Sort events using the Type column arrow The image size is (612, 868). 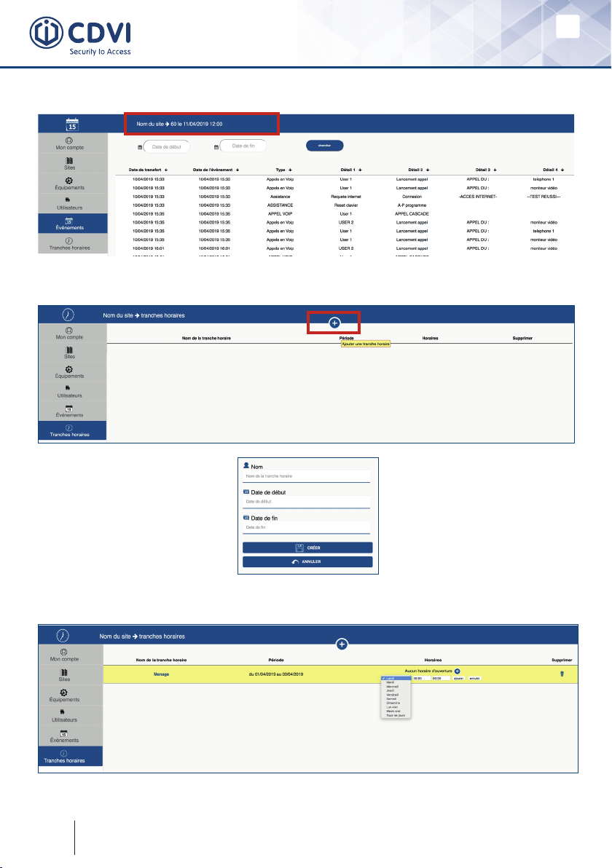290,170
